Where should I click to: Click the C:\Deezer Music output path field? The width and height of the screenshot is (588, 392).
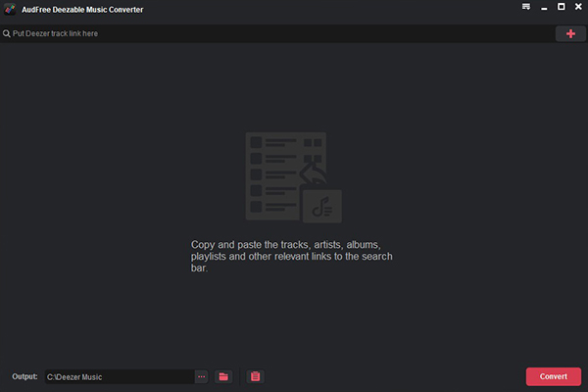click(x=120, y=376)
